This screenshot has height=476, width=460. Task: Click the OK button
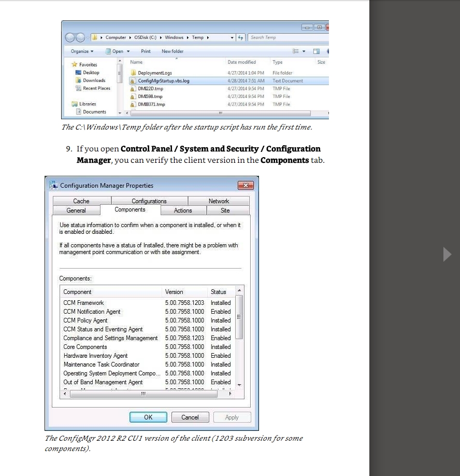[148, 417]
